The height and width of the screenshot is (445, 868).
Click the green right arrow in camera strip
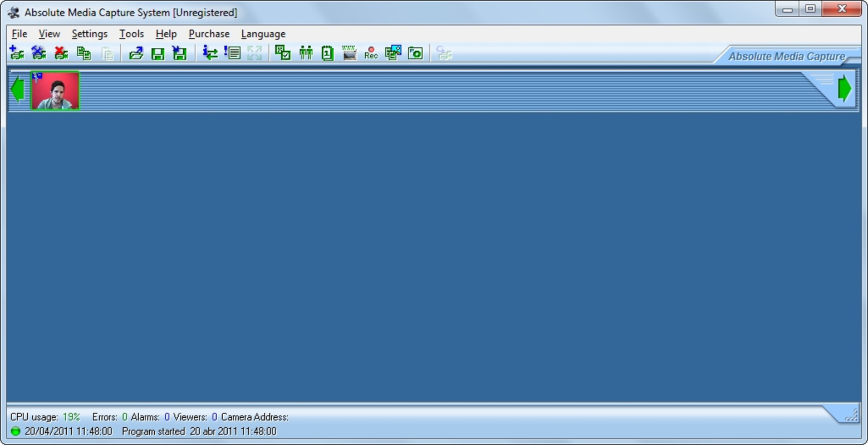point(845,88)
